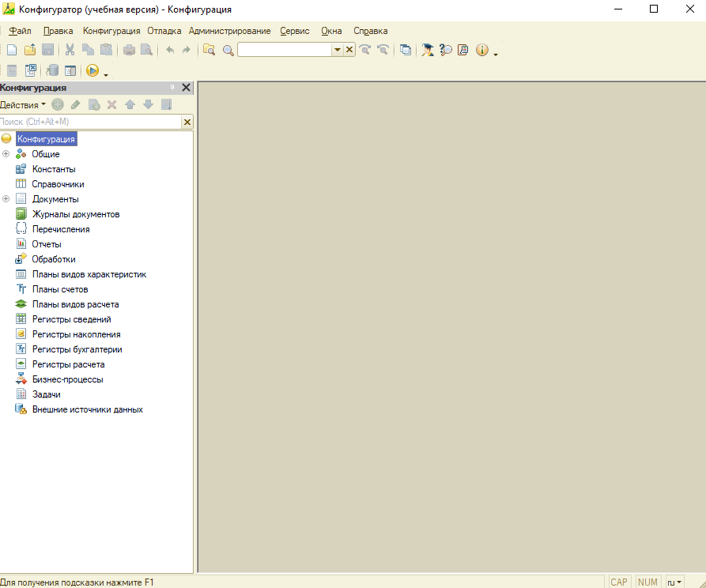This screenshot has width=706, height=588.
Task: Open the Администрирование menu
Action: click(x=229, y=31)
